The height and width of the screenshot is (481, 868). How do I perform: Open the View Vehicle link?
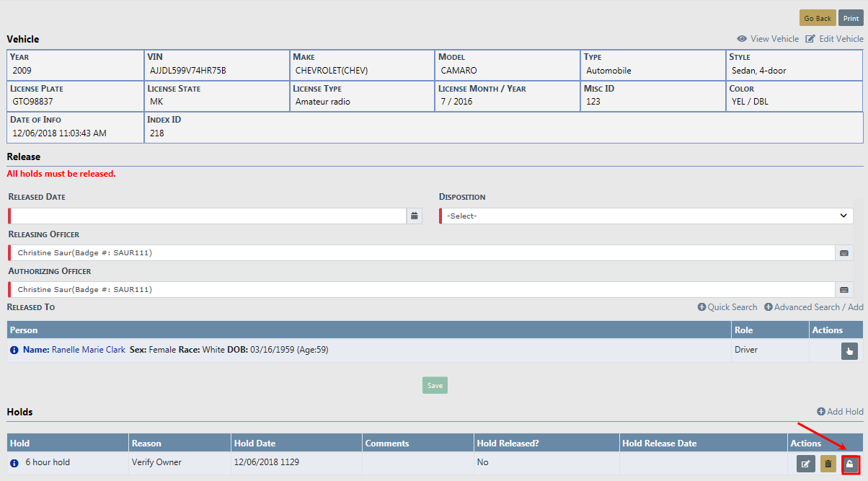pos(768,39)
